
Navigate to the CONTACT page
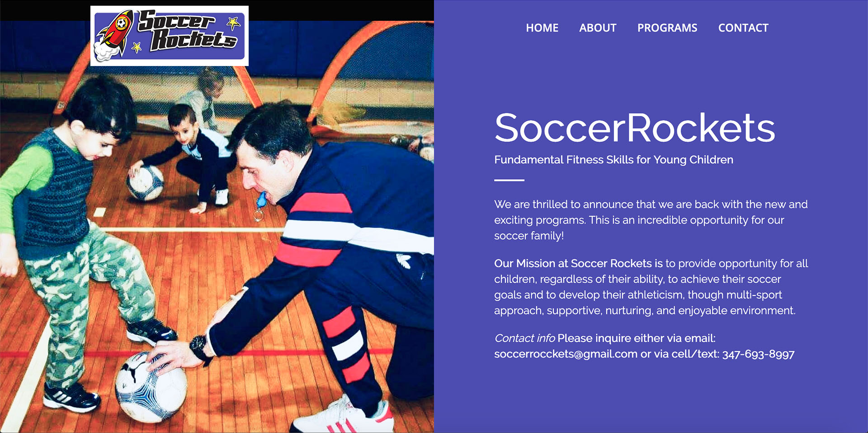pos(743,28)
